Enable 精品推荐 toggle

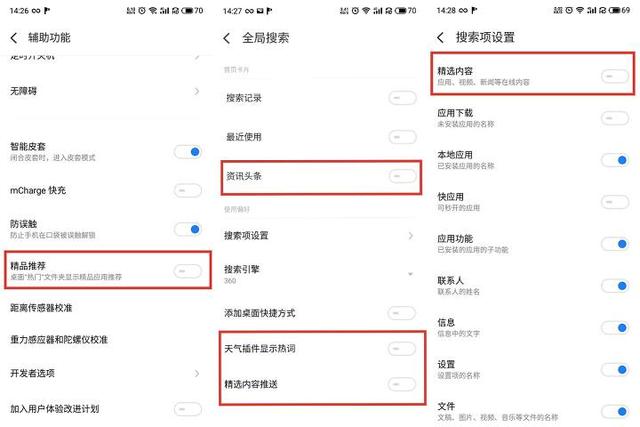tap(188, 271)
